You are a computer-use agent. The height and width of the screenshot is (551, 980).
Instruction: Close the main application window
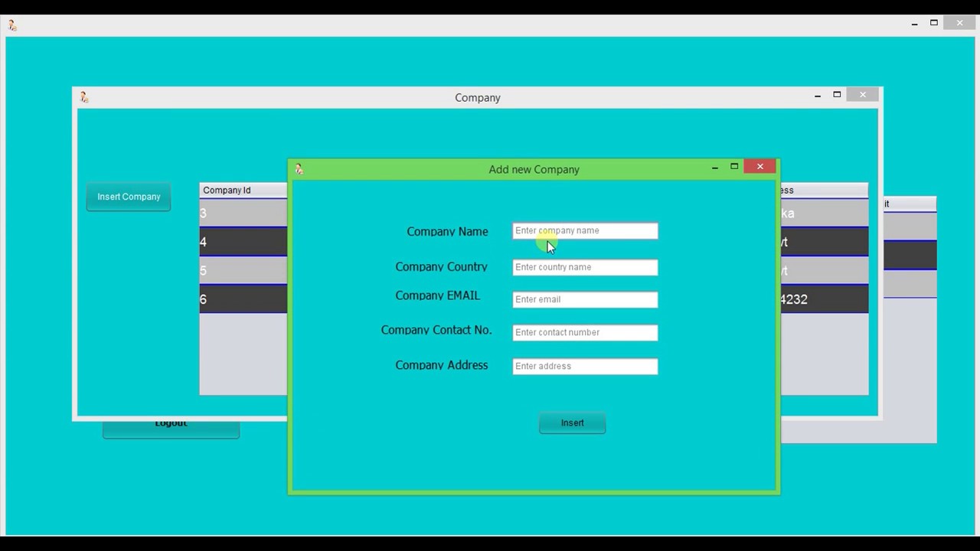click(x=959, y=23)
